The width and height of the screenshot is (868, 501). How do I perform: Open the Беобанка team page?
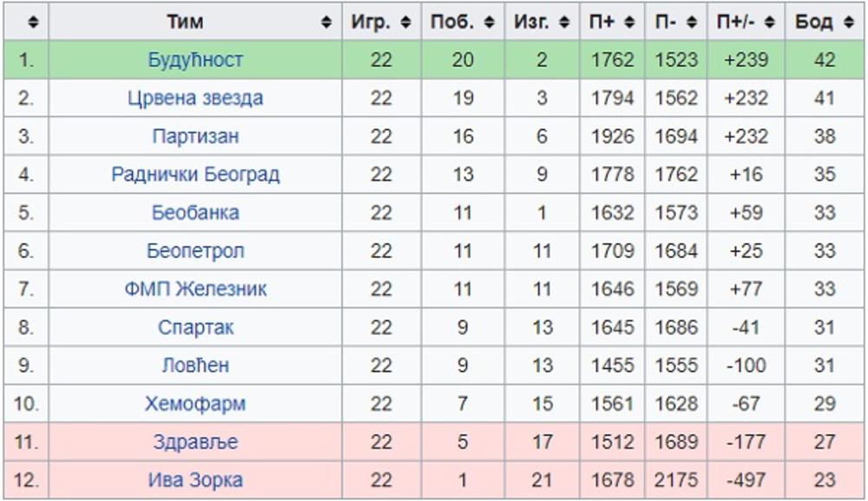coord(195,213)
